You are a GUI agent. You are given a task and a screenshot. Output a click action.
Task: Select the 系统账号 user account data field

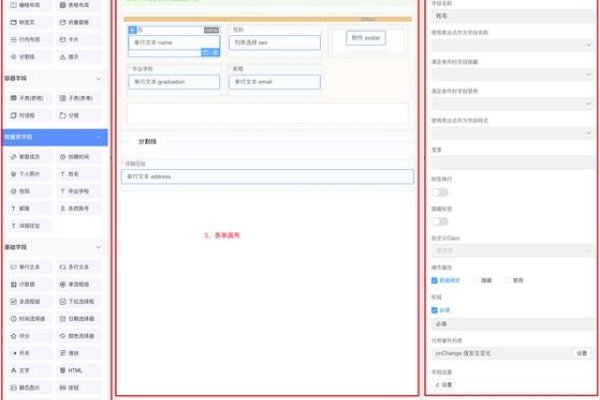coord(79,208)
